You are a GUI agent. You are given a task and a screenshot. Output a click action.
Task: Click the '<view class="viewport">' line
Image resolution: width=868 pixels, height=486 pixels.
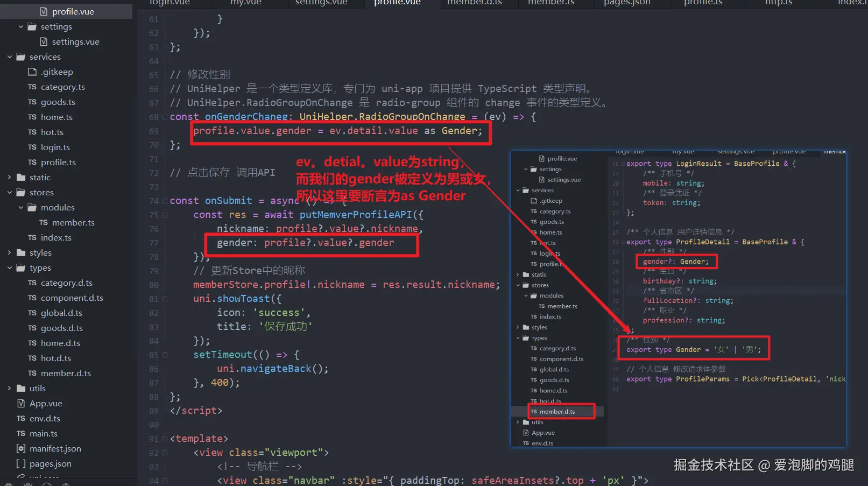261,453
